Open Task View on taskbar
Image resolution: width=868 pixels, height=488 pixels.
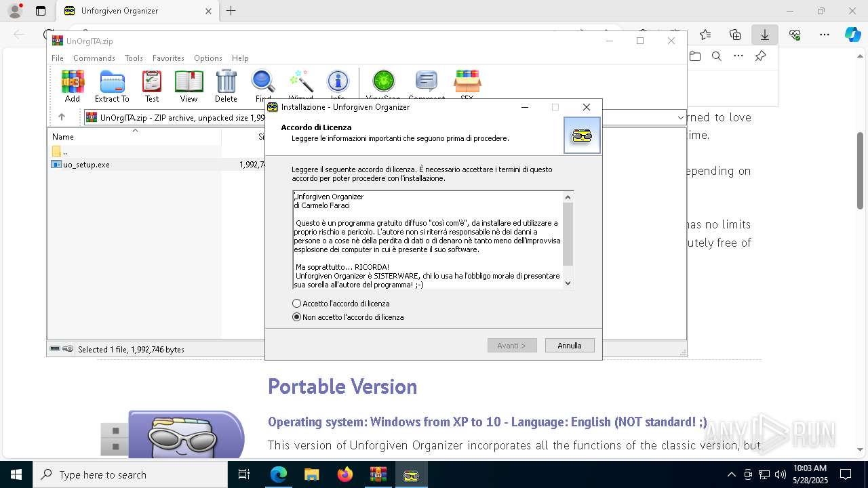click(245, 474)
